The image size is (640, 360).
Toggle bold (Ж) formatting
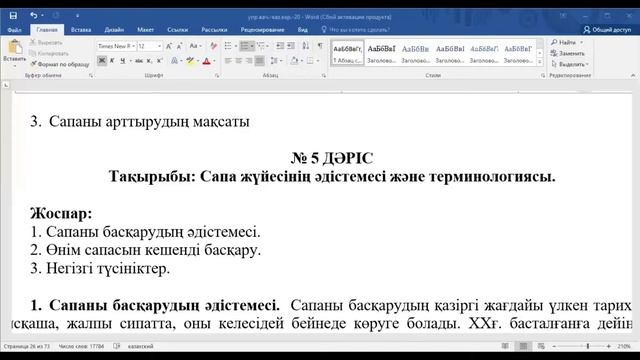tap(102, 61)
